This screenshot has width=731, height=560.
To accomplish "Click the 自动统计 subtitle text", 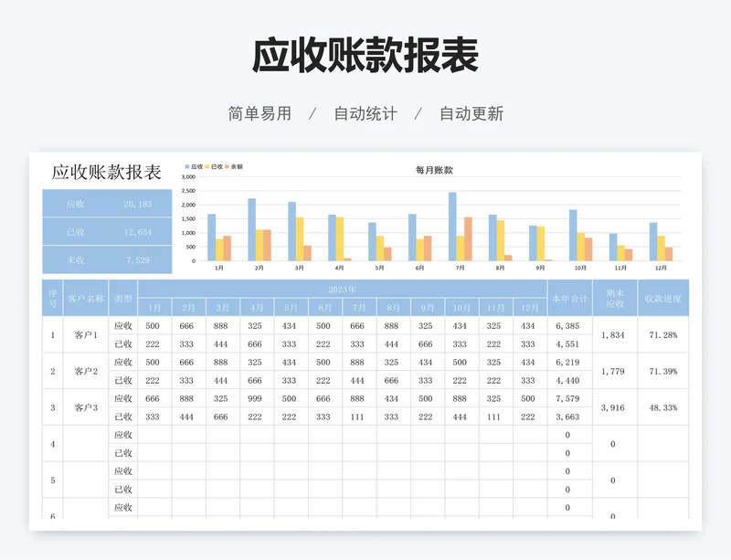I will 365,113.
